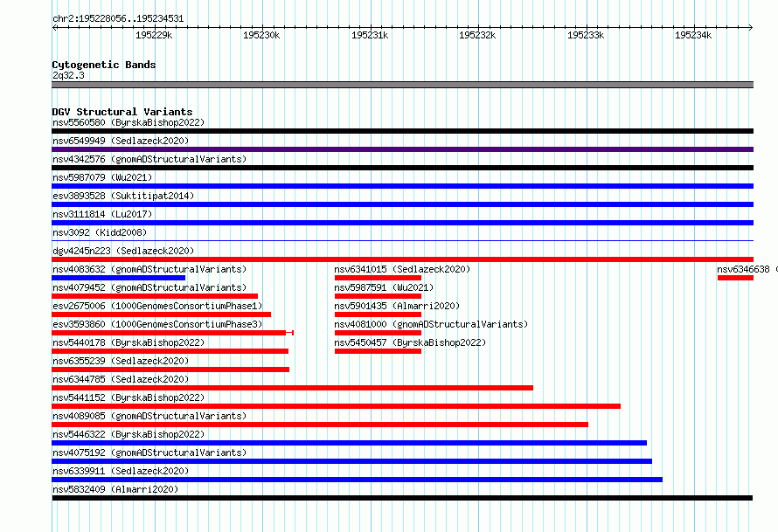Image resolution: width=778 pixels, height=532 pixels.
Task: Click black bar under nsv4342576
Action: (x=402, y=168)
